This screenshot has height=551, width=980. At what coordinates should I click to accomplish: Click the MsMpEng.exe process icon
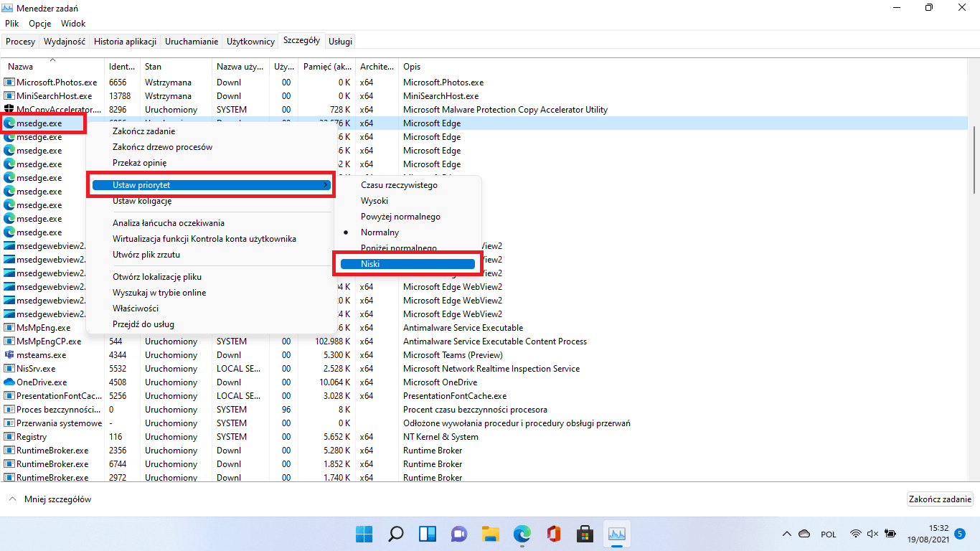9,328
